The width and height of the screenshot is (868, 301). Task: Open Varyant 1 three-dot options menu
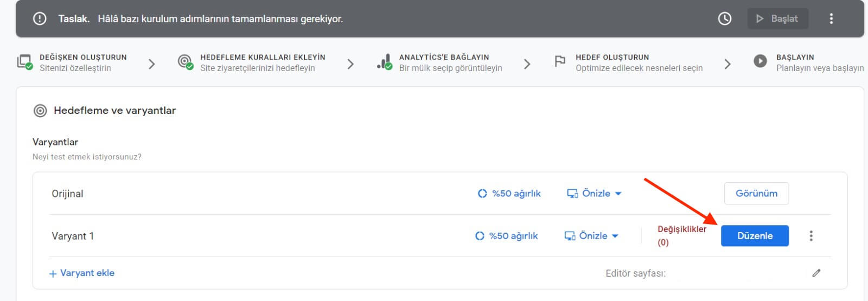click(x=811, y=236)
